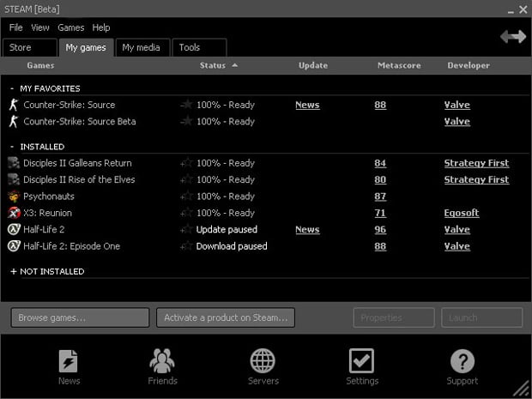Image resolution: width=532 pixels, height=399 pixels.
Task: Open the Servers globe icon
Action: 263,361
